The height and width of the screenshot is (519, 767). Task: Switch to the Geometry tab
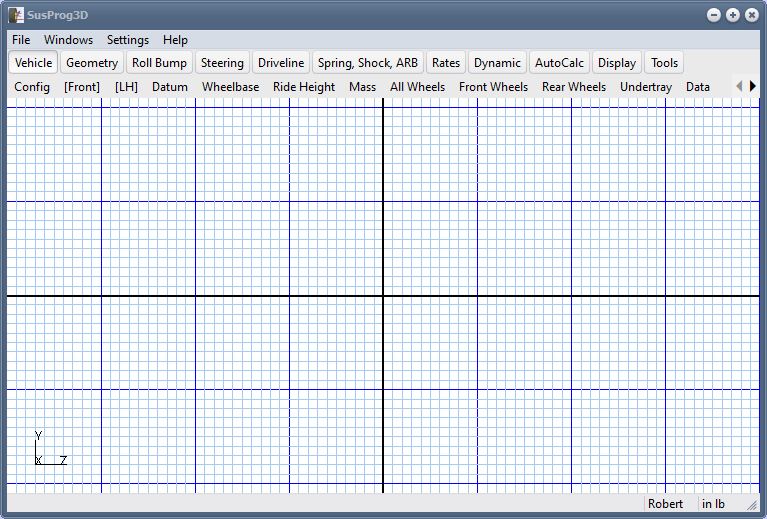click(92, 62)
